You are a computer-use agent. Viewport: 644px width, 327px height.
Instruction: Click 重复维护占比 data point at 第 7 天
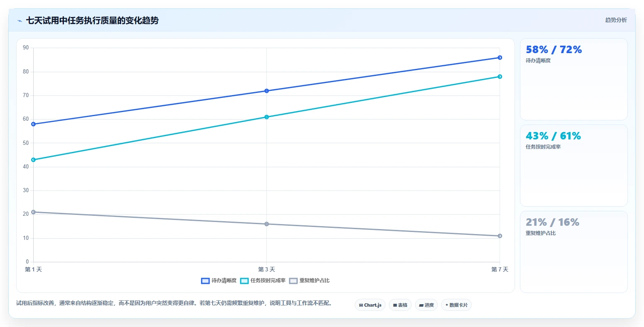tap(500, 236)
